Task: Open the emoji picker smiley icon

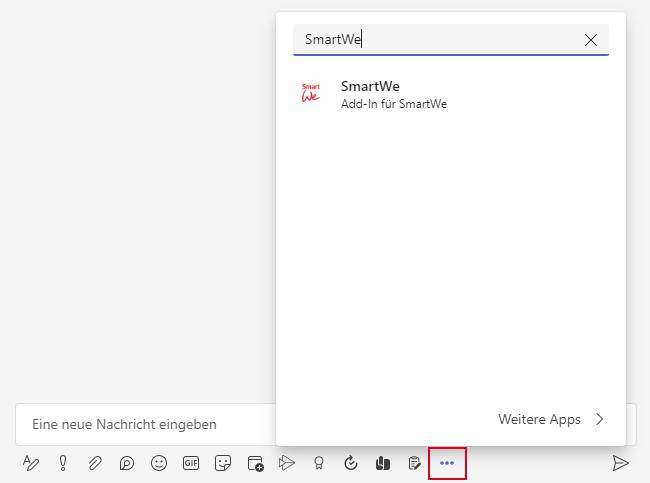Action: tap(159, 463)
